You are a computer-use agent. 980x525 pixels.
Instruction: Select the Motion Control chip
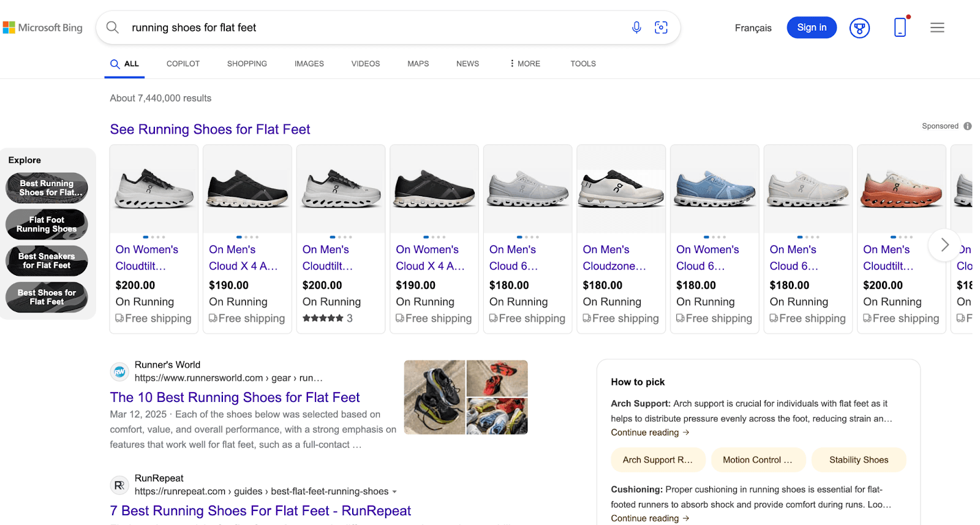(x=758, y=460)
